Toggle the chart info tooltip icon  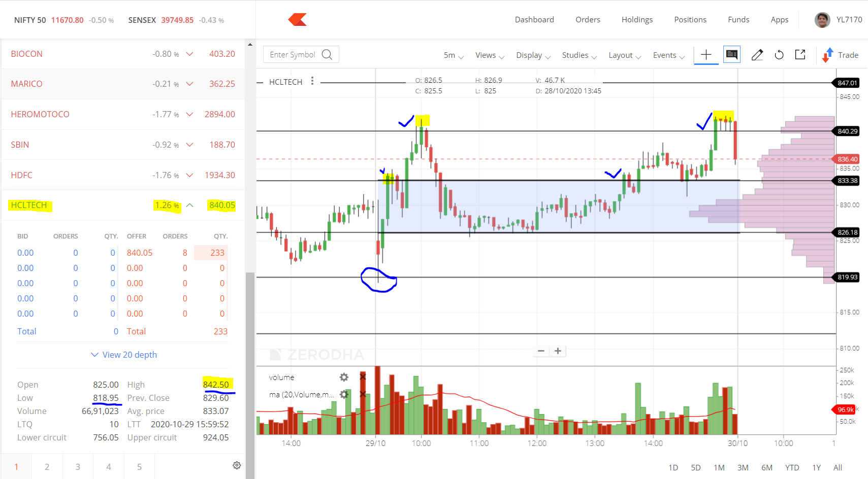[732, 54]
